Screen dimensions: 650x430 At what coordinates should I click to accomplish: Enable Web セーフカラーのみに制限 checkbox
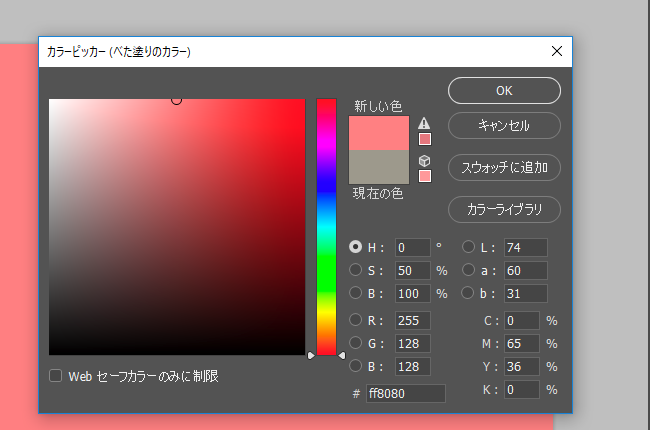(x=56, y=376)
